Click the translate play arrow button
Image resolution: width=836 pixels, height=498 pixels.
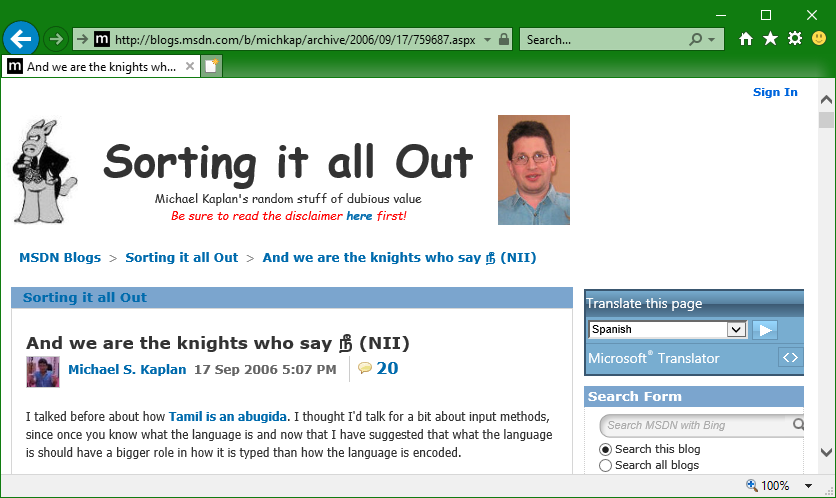[765, 330]
